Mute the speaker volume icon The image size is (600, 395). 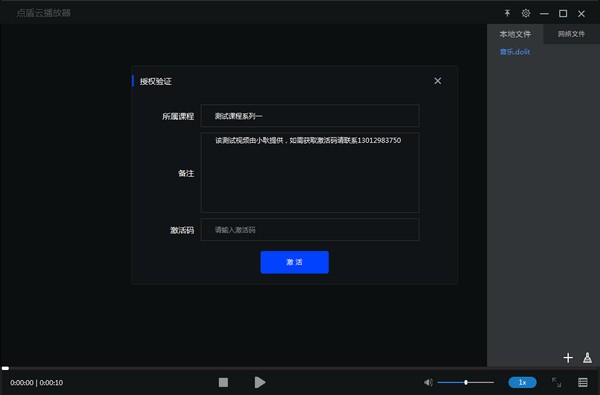(428, 382)
